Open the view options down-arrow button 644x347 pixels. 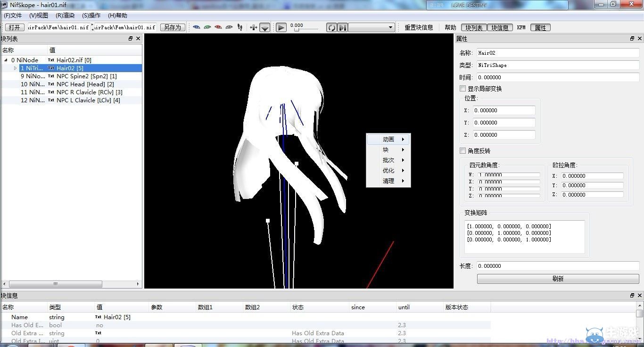pos(265,28)
